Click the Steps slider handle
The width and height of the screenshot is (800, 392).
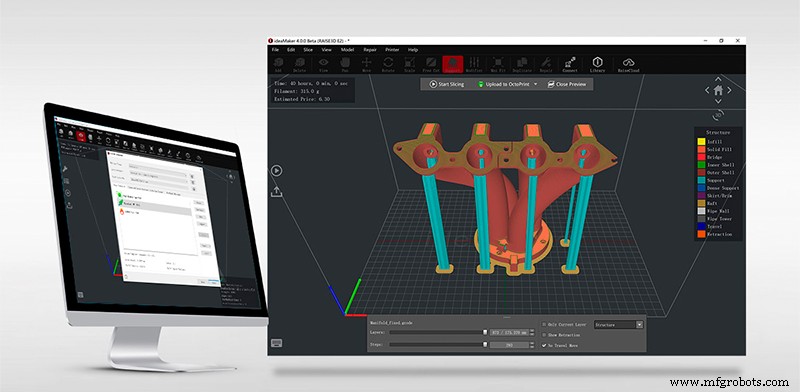(485, 345)
